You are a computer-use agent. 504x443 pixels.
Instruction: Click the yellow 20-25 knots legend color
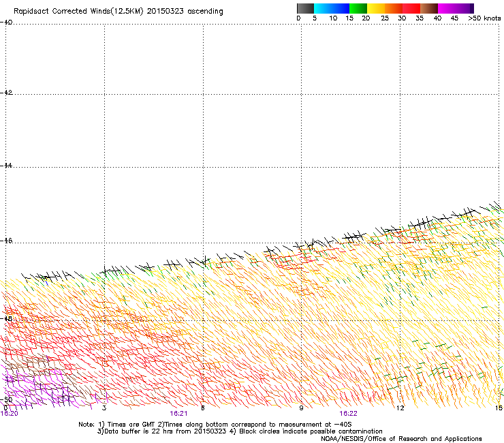pos(376,8)
